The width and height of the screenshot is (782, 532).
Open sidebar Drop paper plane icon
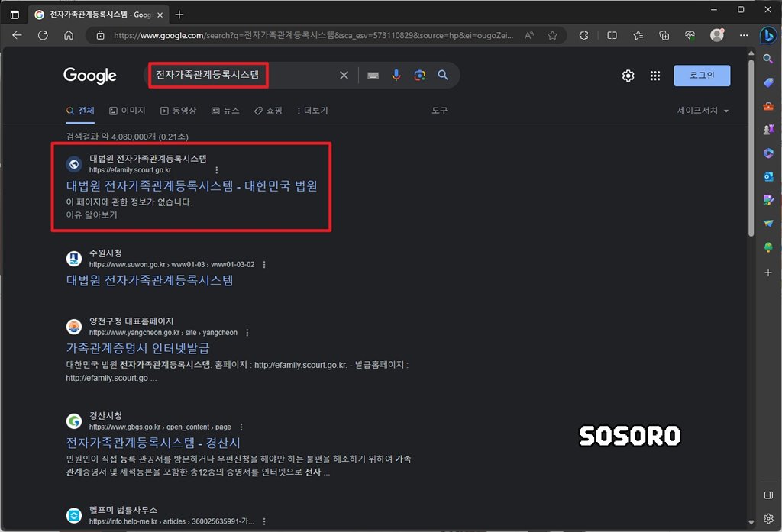[768, 224]
